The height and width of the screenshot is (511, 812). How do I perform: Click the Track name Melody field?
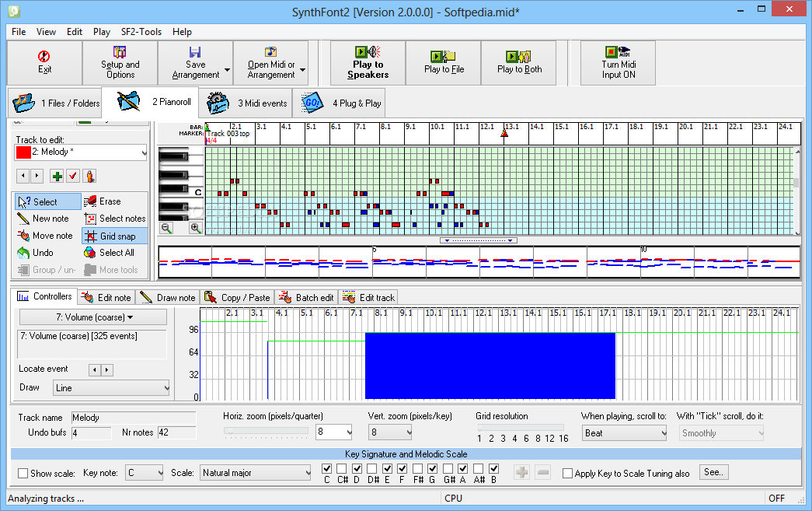[x=134, y=418]
